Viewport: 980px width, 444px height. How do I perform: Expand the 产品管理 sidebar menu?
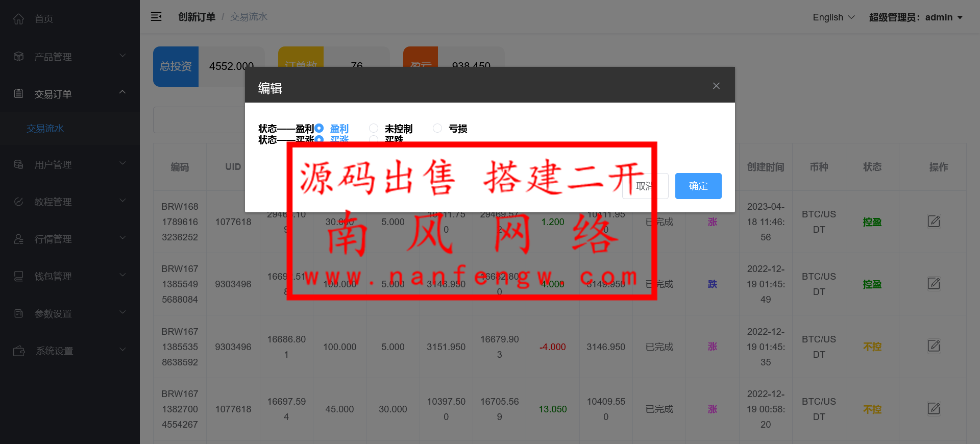(x=70, y=57)
